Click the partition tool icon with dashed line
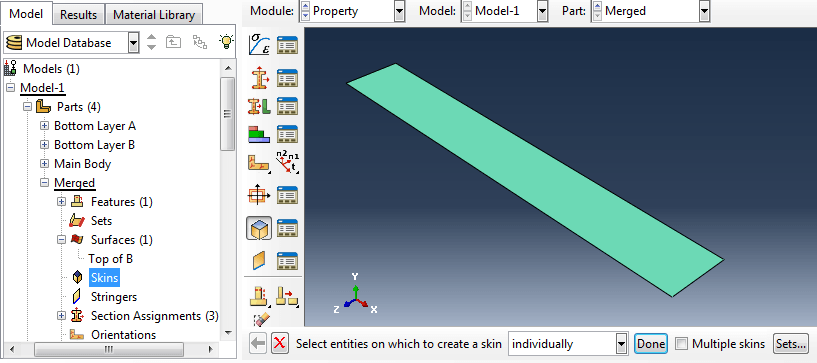This screenshot has width=817, height=363. (x=258, y=297)
